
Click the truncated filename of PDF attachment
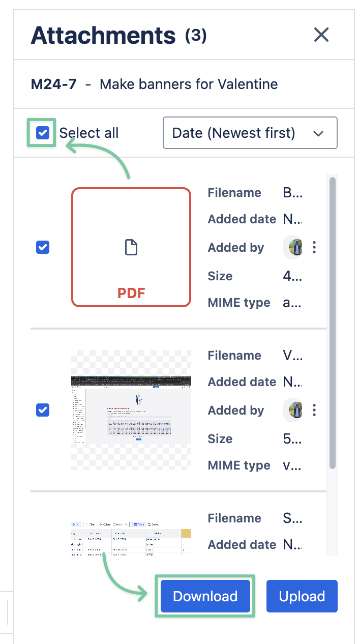(x=292, y=193)
